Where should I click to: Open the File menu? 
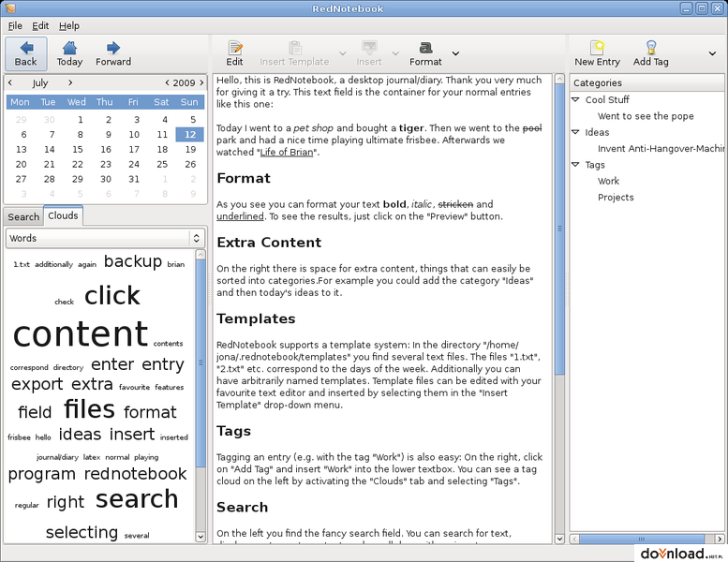click(x=15, y=26)
